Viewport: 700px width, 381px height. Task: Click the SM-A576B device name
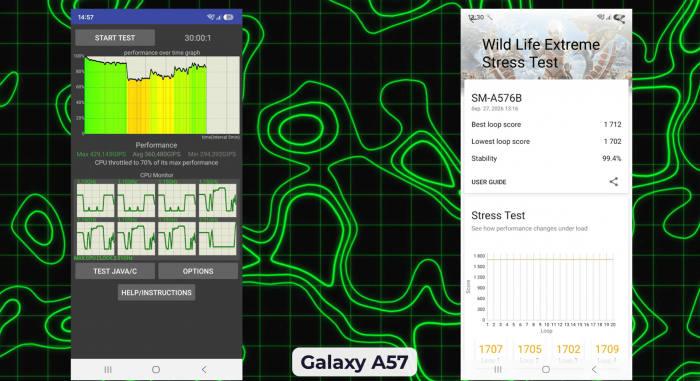[496, 98]
